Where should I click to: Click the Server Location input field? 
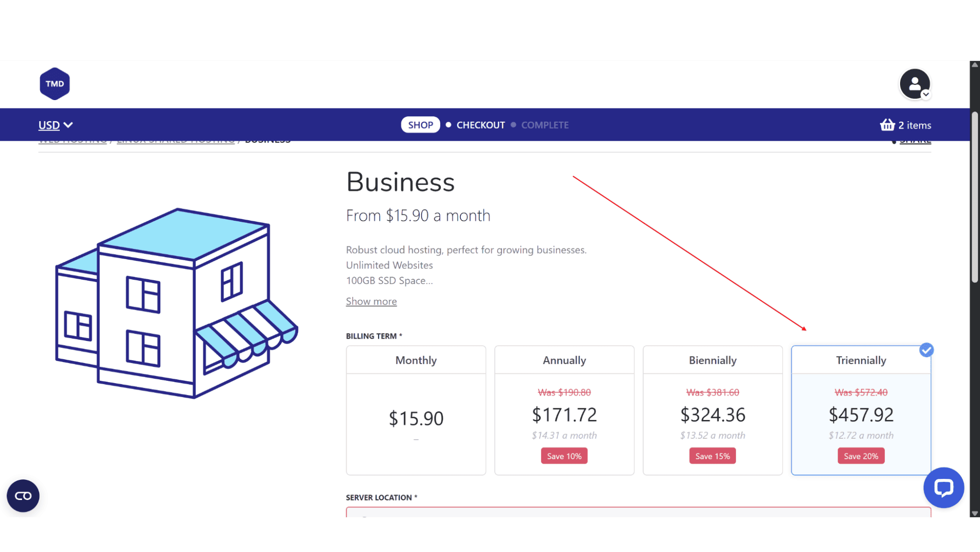pyautogui.click(x=638, y=512)
